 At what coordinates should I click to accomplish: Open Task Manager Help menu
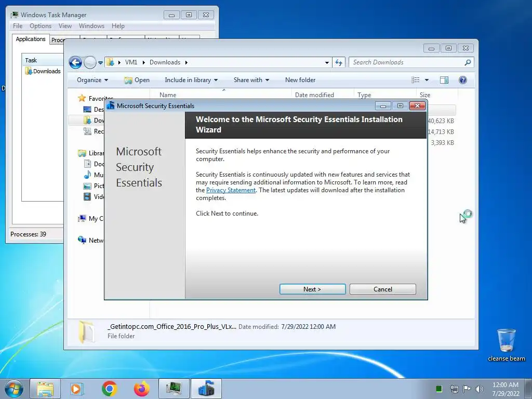[x=118, y=26]
